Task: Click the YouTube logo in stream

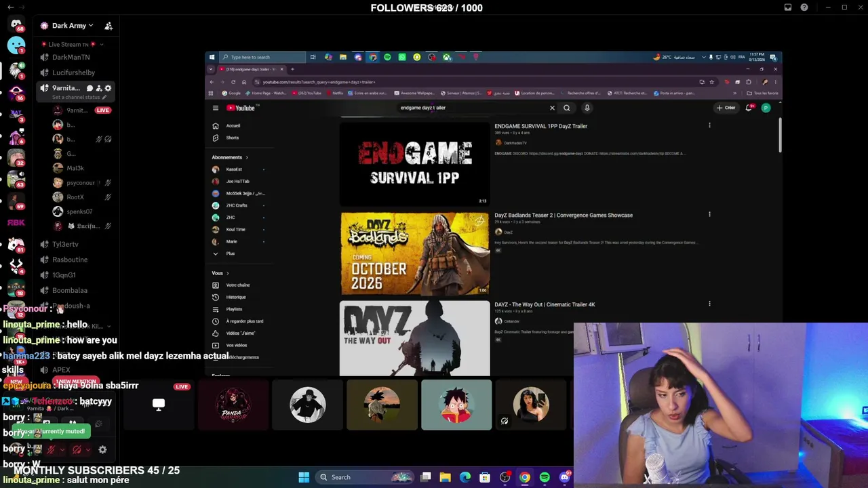Action: pyautogui.click(x=241, y=108)
